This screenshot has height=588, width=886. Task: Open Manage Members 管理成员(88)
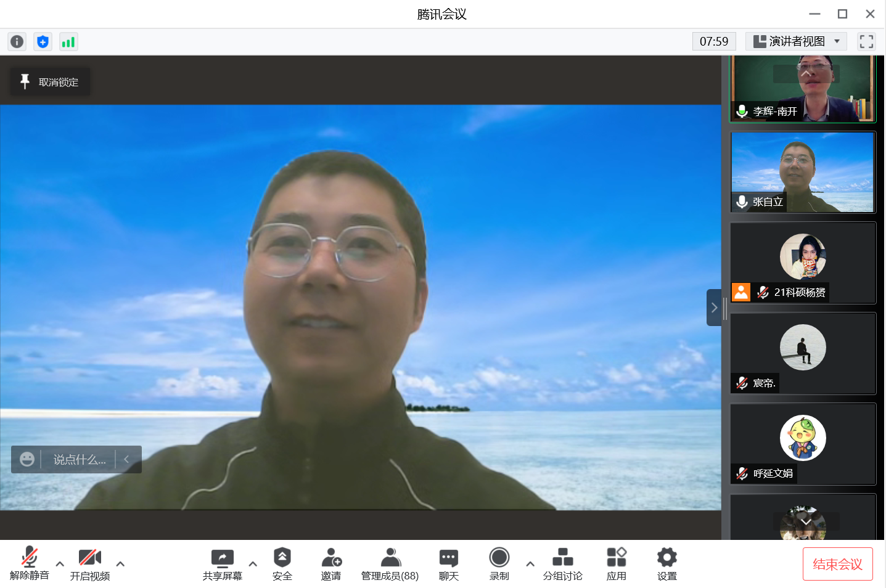[x=390, y=563]
